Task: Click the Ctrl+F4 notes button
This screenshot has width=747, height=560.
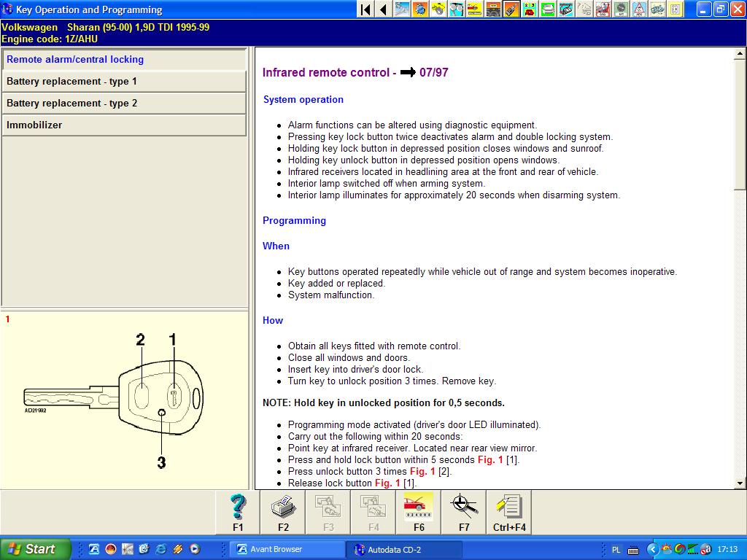Action: pos(509,513)
